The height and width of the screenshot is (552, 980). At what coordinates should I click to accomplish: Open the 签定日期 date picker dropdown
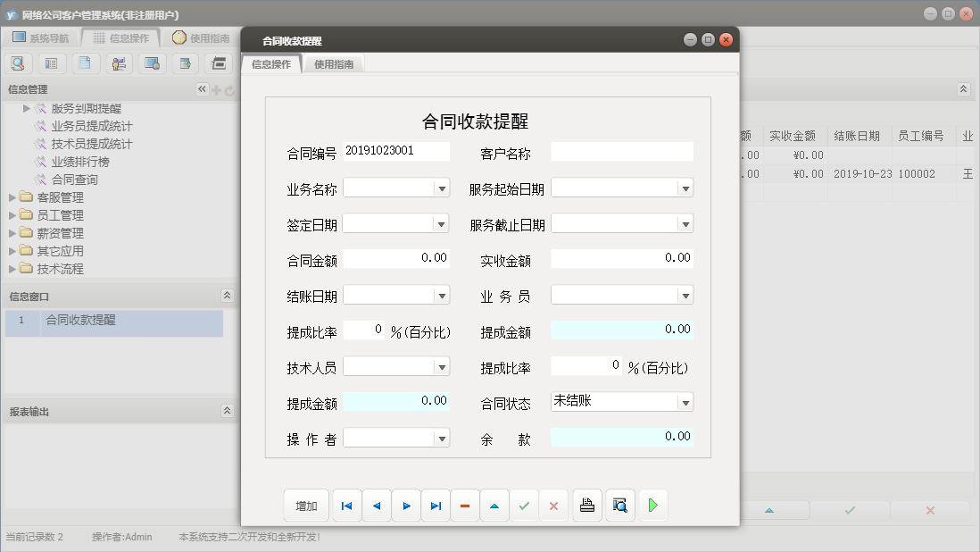(x=439, y=222)
